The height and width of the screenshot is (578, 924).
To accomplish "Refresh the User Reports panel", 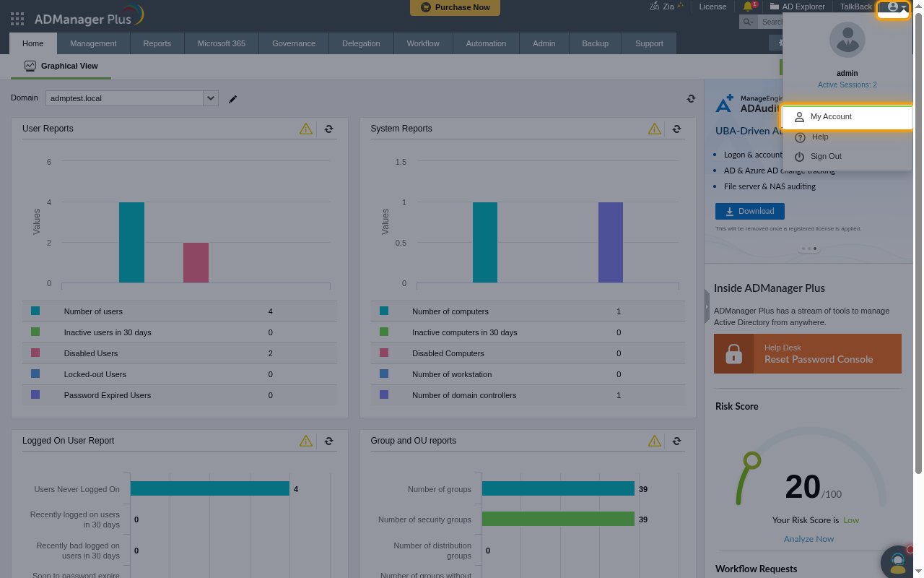I will (329, 129).
